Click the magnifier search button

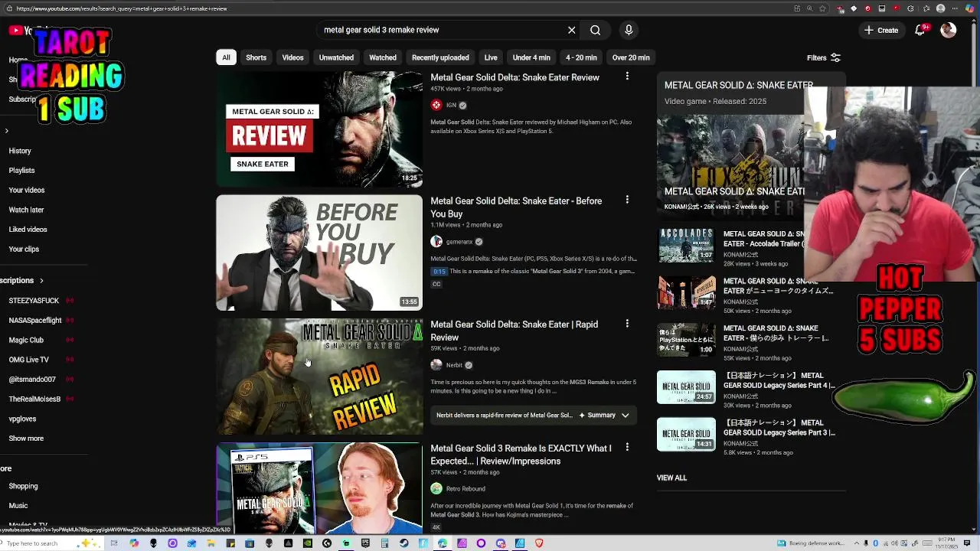(x=595, y=30)
